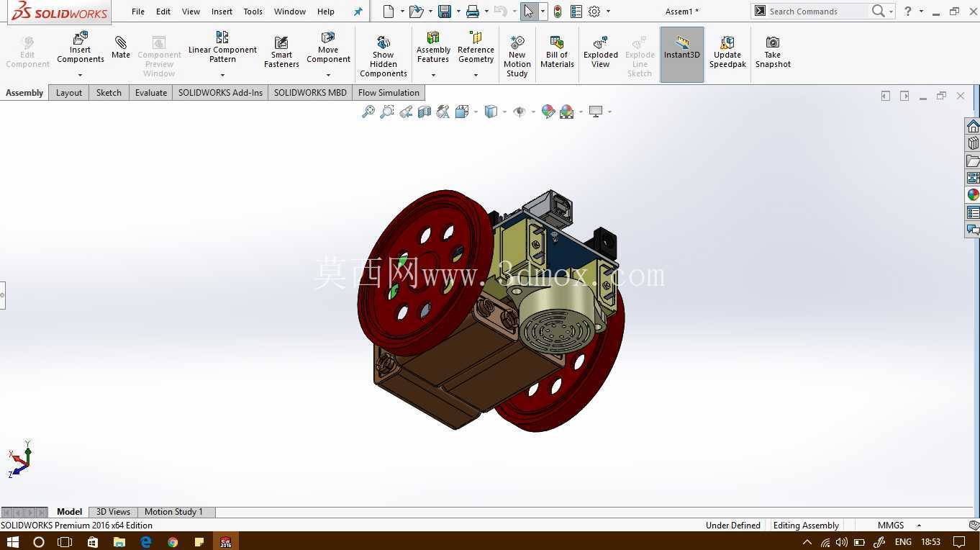Expand the Reference Geometry dropdown arrow
The image size is (980, 550).
476,75
